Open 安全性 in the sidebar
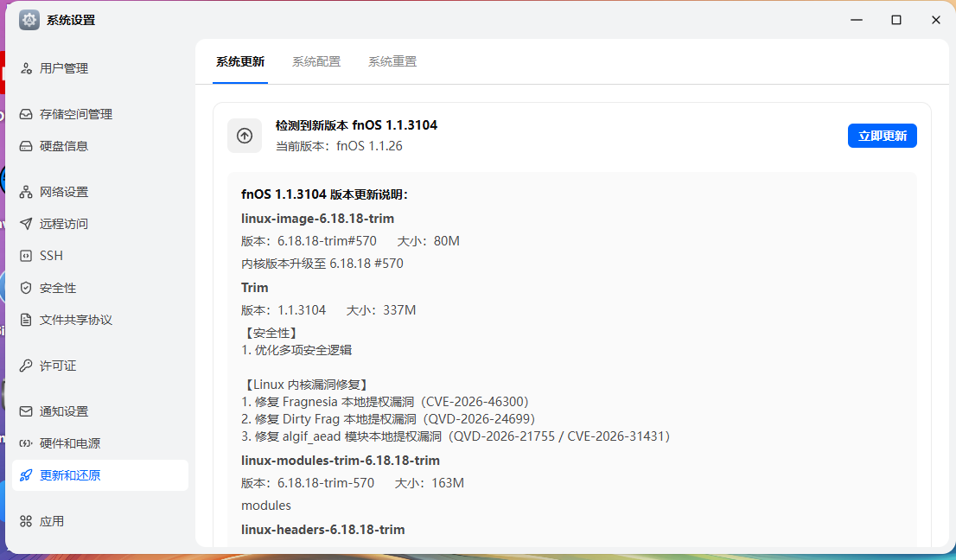956x560 pixels. 100,288
